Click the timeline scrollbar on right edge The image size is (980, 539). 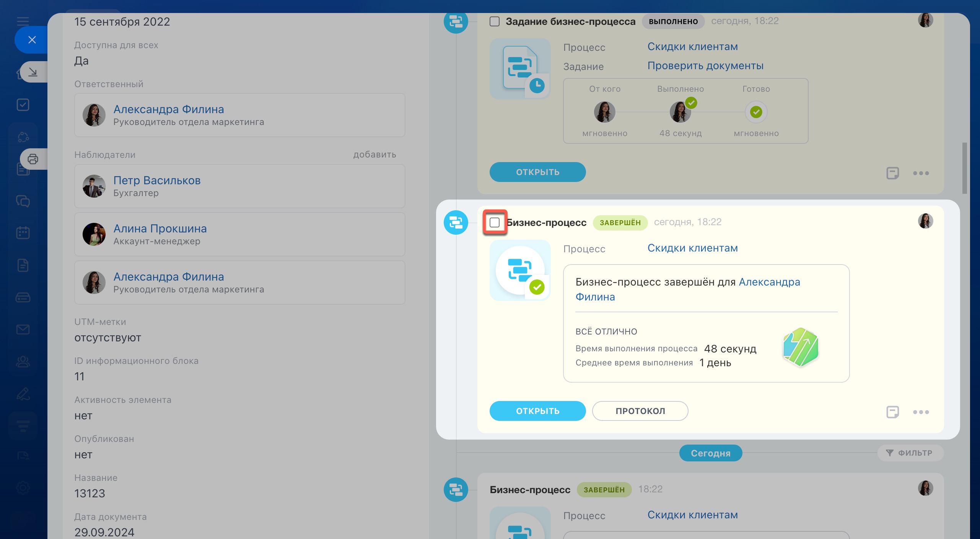click(x=964, y=168)
